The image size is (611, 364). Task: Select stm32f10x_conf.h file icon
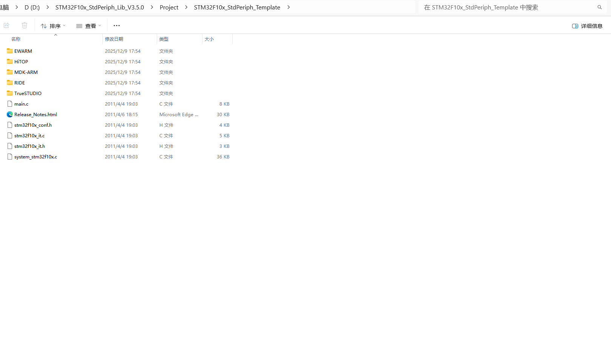(10, 125)
